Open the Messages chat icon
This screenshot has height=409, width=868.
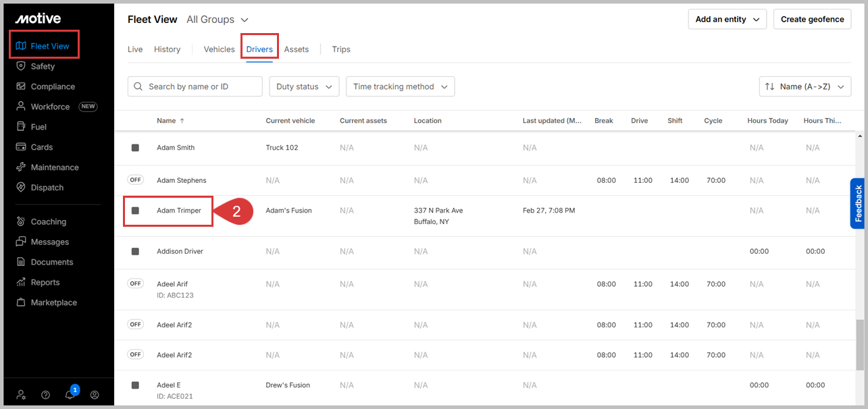(x=21, y=242)
